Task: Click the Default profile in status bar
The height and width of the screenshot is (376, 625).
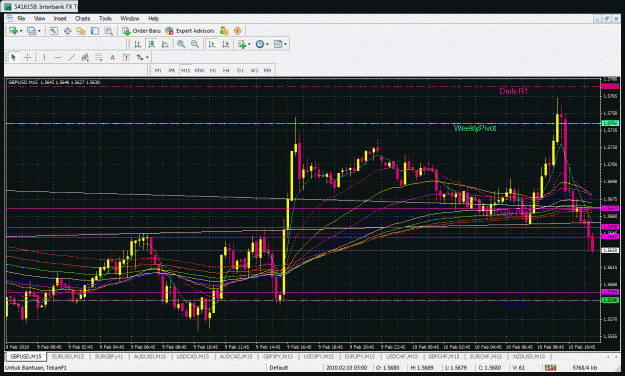Action: (279, 368)
